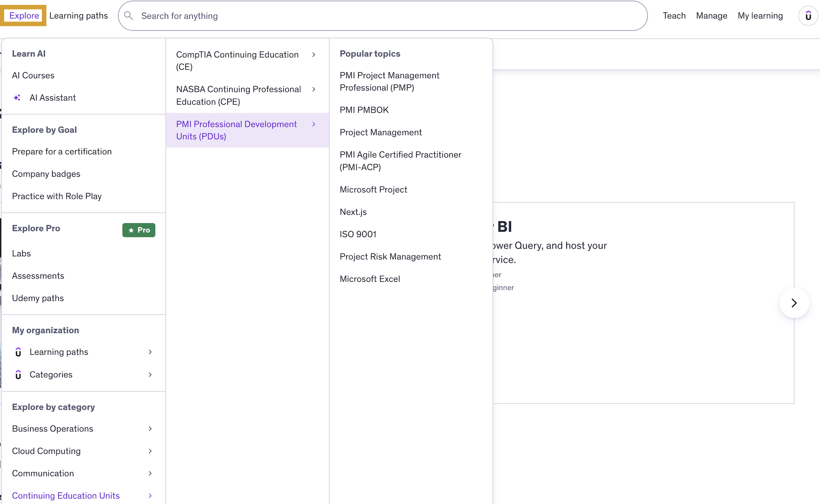Expand NASBA Continuing Professional Education chevron
This screenshot has width=820, height=504.
pyautogui.click(x=314, y=89)
